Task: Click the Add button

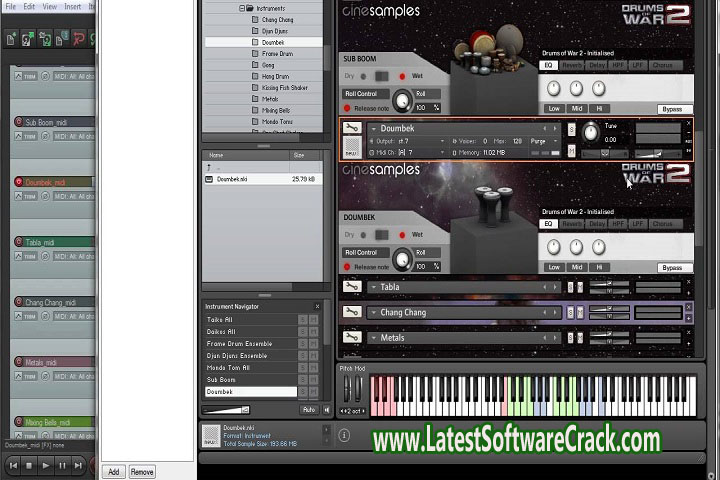Action: click(x=113, y=472)
